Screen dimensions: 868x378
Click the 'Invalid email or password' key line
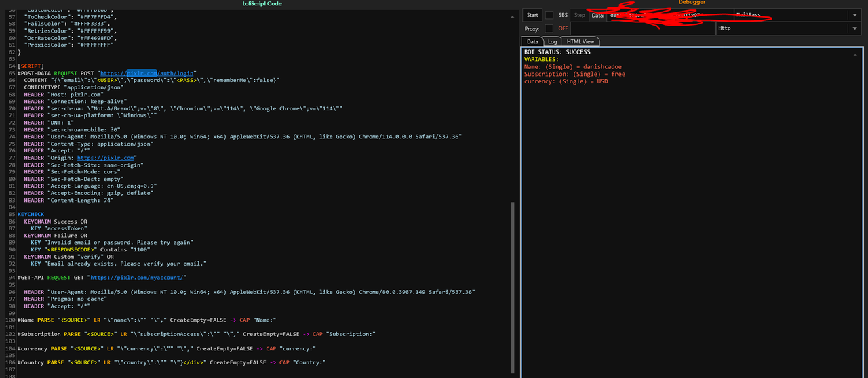click(113, 243)
